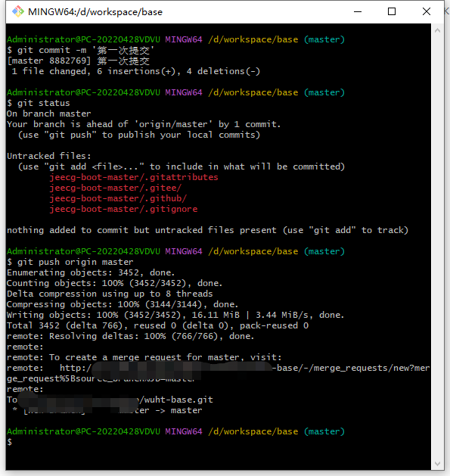Close the MINGW64 terminal window
The image size is (450, 476).
(427, 11)
